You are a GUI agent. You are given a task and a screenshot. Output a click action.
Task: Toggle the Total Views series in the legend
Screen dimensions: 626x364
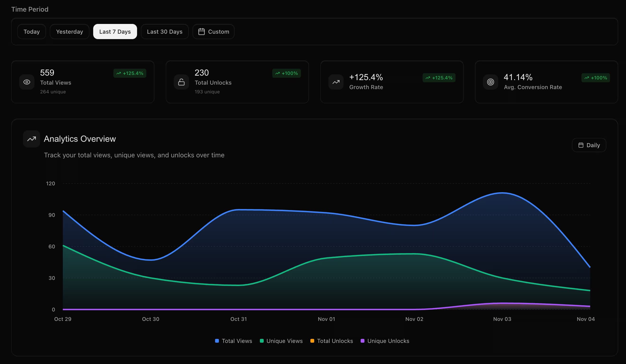(x=233, y=341)
